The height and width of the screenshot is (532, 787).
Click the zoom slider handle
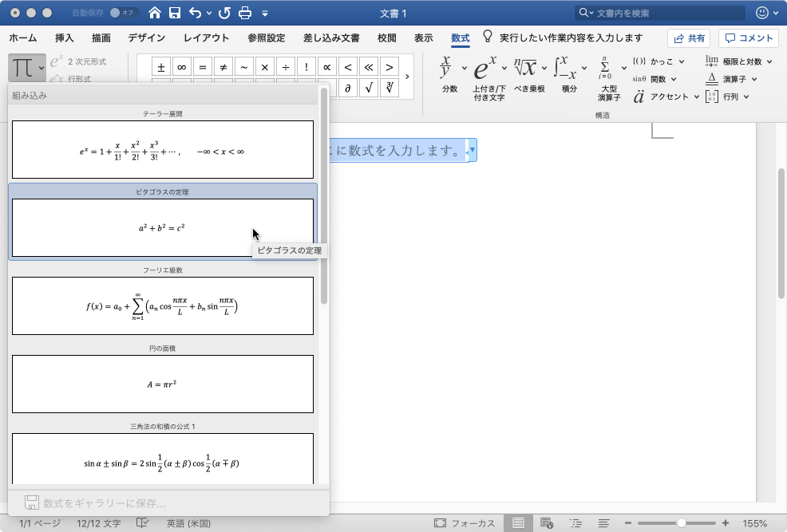681,523
